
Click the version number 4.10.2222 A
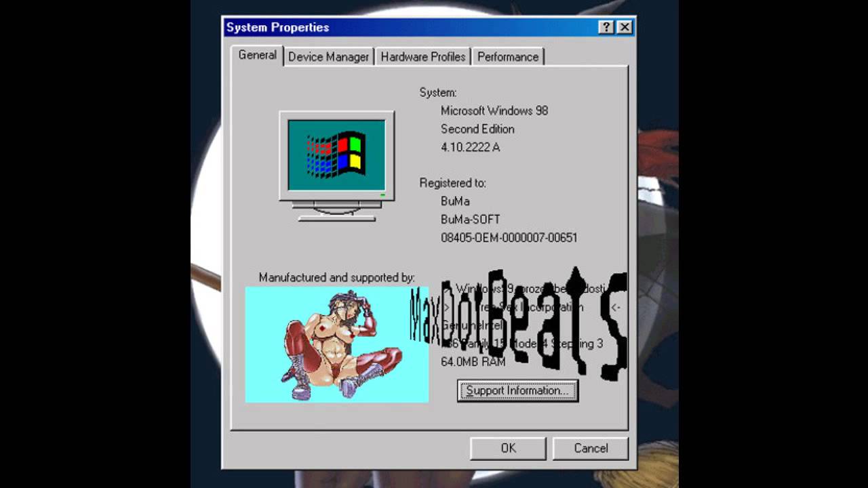tap(470, 147)
